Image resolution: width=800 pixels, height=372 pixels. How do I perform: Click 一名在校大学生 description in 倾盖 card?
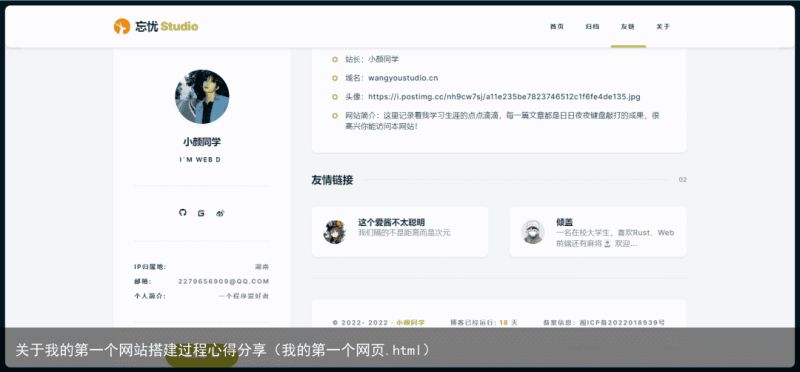(615, 238)
